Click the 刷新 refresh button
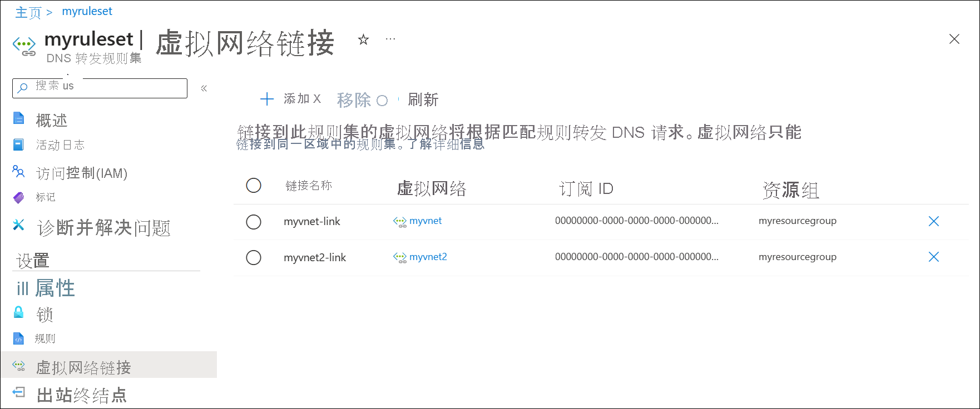The width and height of the screenshot is (980, 409). tap(423, 99)
